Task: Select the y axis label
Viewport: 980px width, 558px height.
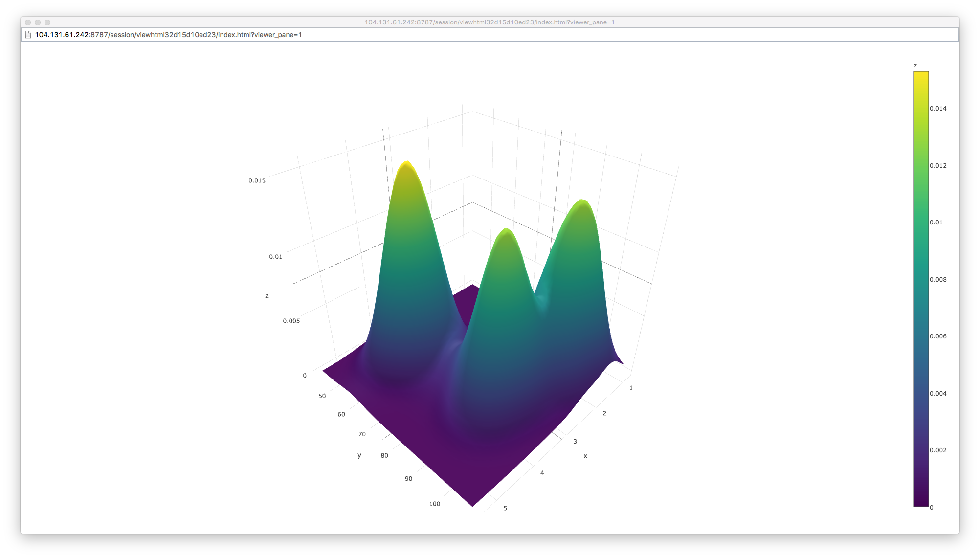Action: pyautogui.click(x=359, y=455)
